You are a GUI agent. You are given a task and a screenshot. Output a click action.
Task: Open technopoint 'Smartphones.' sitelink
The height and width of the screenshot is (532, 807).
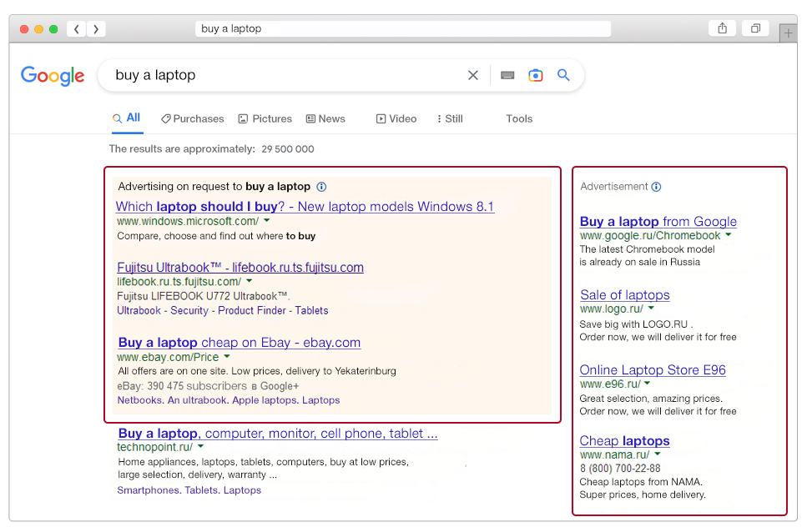(x=149, y=490)
